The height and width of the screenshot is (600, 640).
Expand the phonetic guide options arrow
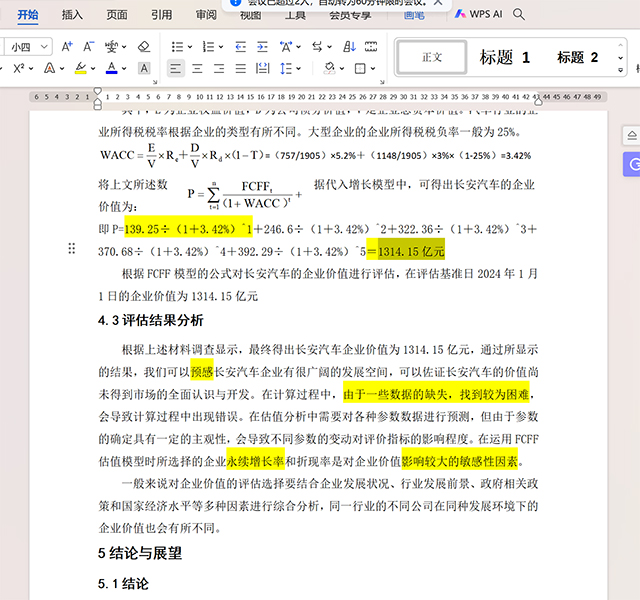click(124, 47)
